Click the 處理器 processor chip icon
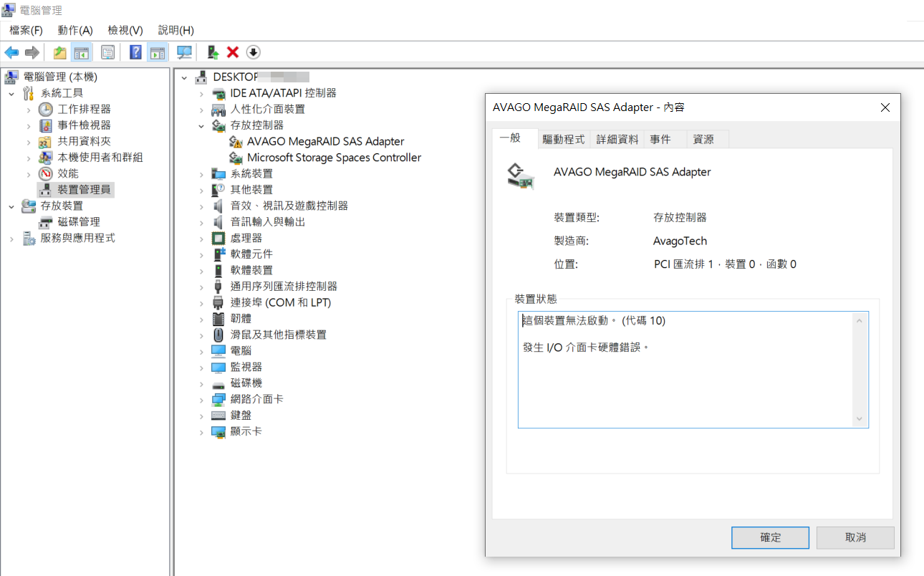Viewport: 924px width, 576px height. pos(219,238)
